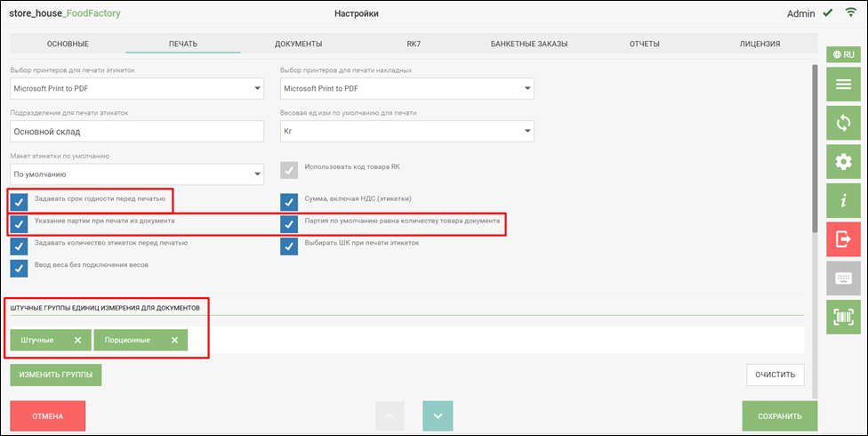Open the on-screen keyboard icon
The image size is (868, 436).
click(x=842, y=278)
